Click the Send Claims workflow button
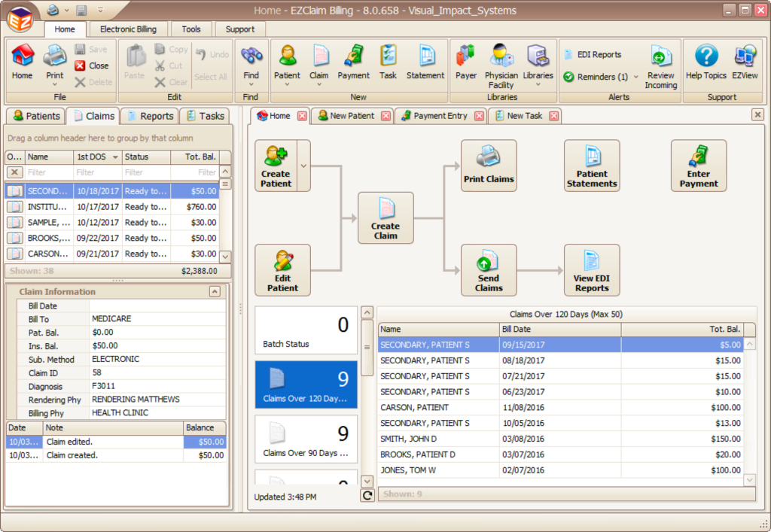 [x=489, y=270]
